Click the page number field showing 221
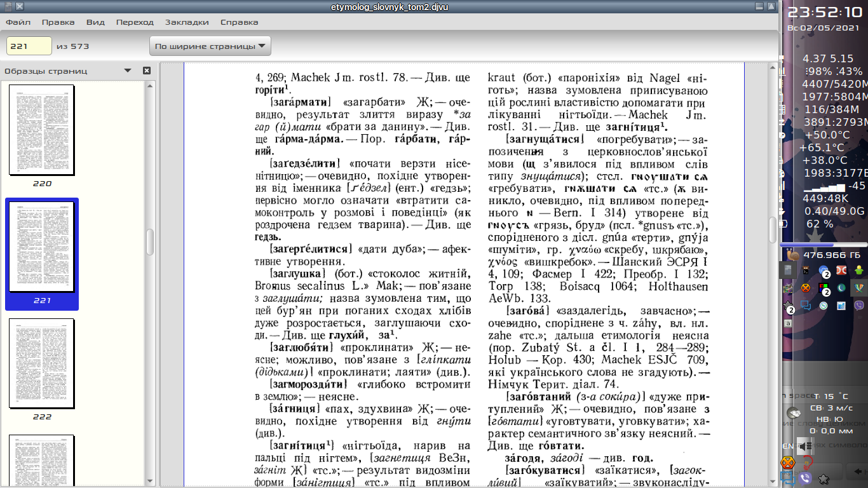The width and height of the screenshot is (868, 488). 29,46
